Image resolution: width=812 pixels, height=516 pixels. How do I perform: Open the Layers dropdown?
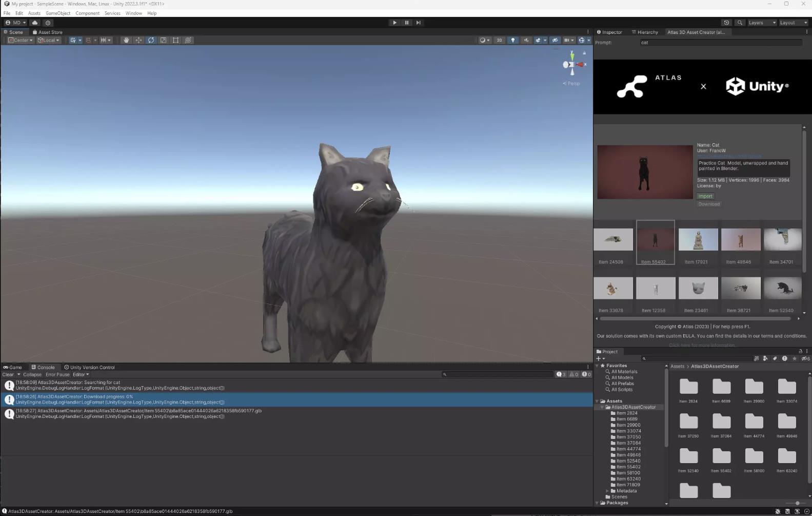pyautogui.click(x=762, y=23)
